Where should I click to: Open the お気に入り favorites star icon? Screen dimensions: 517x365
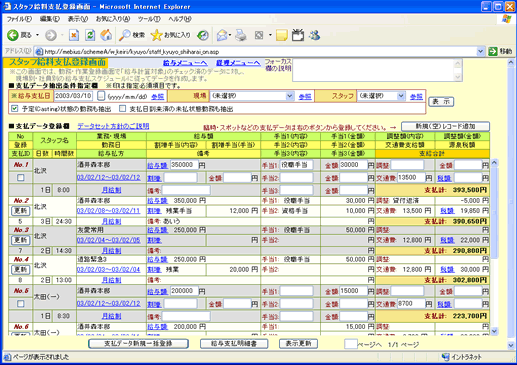coord(156,35)
